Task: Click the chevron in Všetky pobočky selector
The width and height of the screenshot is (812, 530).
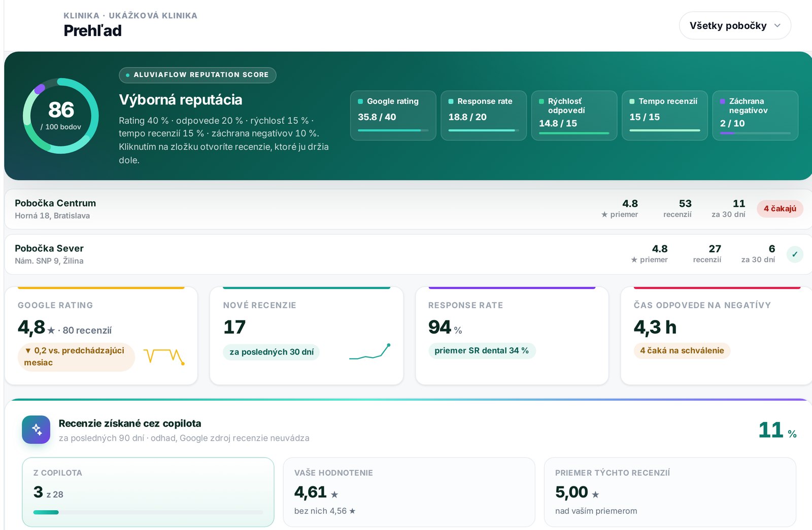Action: (777, 25)
